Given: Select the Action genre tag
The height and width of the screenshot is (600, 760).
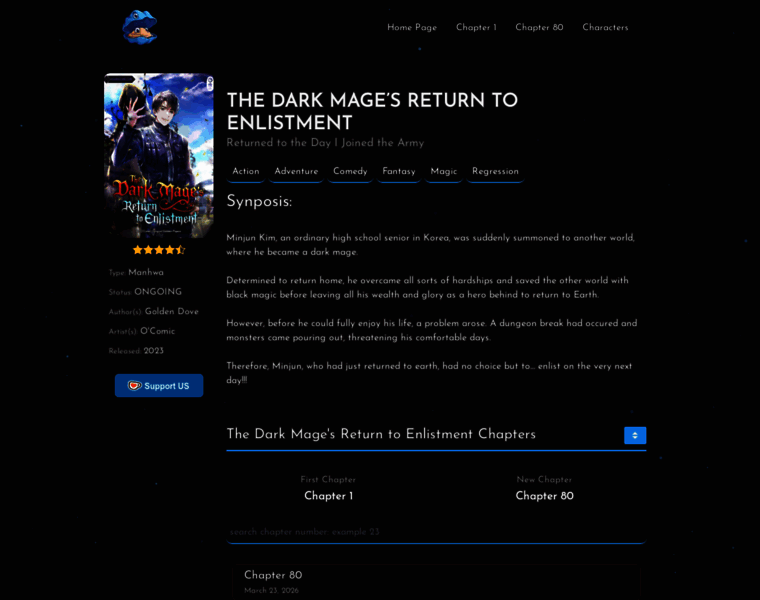Looking at the screenshot, I should (x=246, y=172).
